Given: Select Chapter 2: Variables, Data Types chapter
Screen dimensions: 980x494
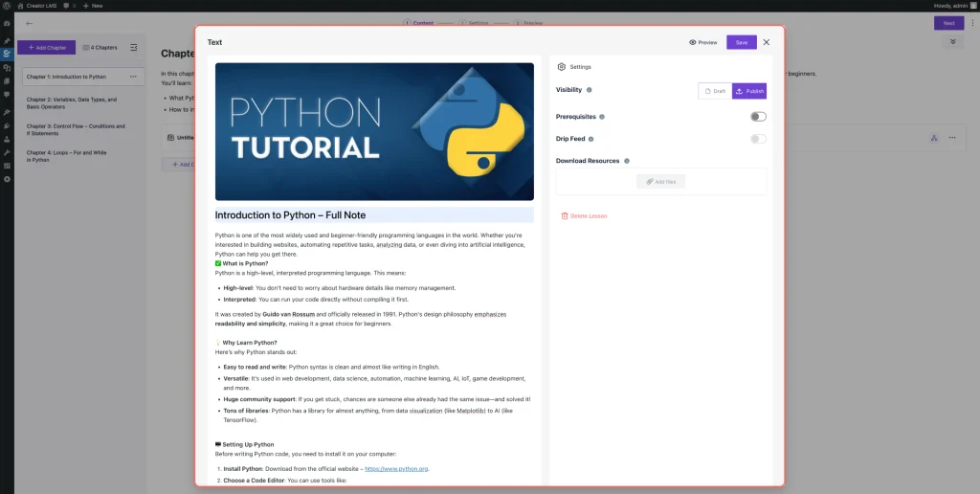Looking at the screenshot, I should 72,102.
